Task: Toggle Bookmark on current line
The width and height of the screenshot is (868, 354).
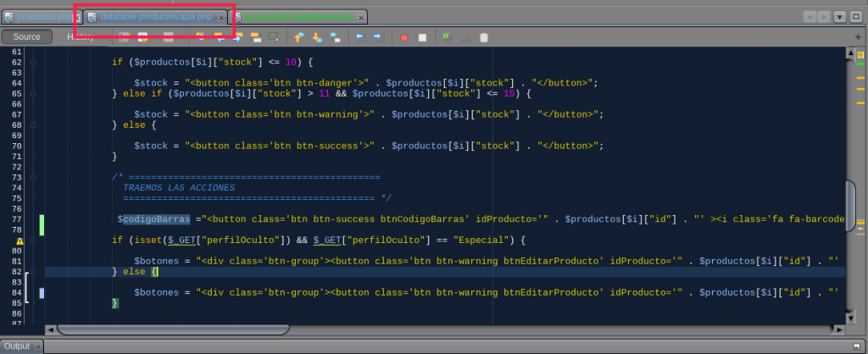Action: [335, 37]
